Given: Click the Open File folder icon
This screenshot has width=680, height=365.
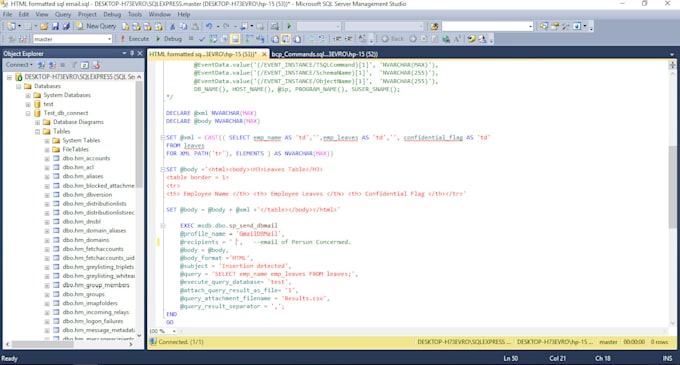Looking at the screenshot, I should [x=44, y=26].
